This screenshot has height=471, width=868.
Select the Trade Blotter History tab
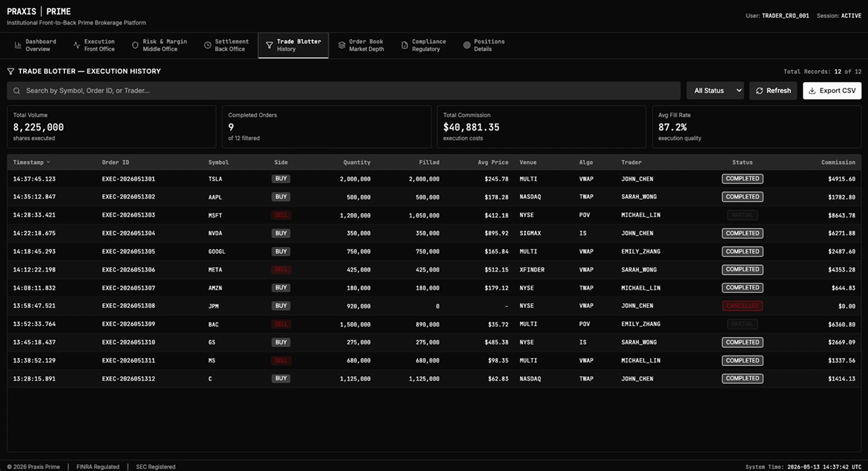pos(293,45)
